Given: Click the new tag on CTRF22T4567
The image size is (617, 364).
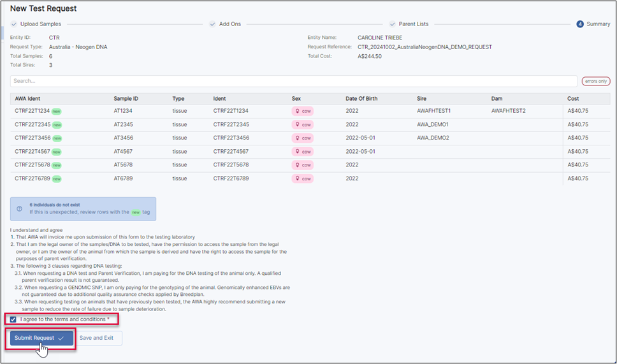Looking at the screenshot, I should click(57, 152).
